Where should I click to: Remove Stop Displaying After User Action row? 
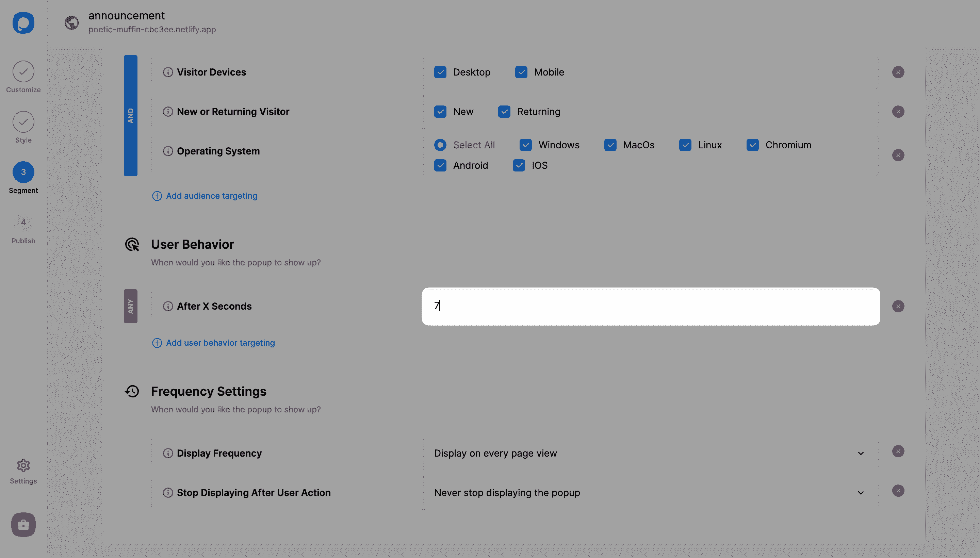(898, 491)
